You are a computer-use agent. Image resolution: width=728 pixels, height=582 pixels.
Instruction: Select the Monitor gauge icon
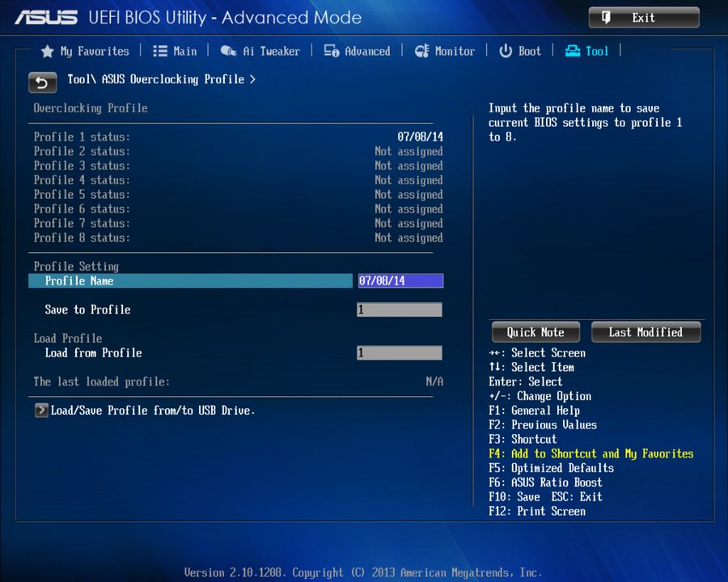point(422,51)
